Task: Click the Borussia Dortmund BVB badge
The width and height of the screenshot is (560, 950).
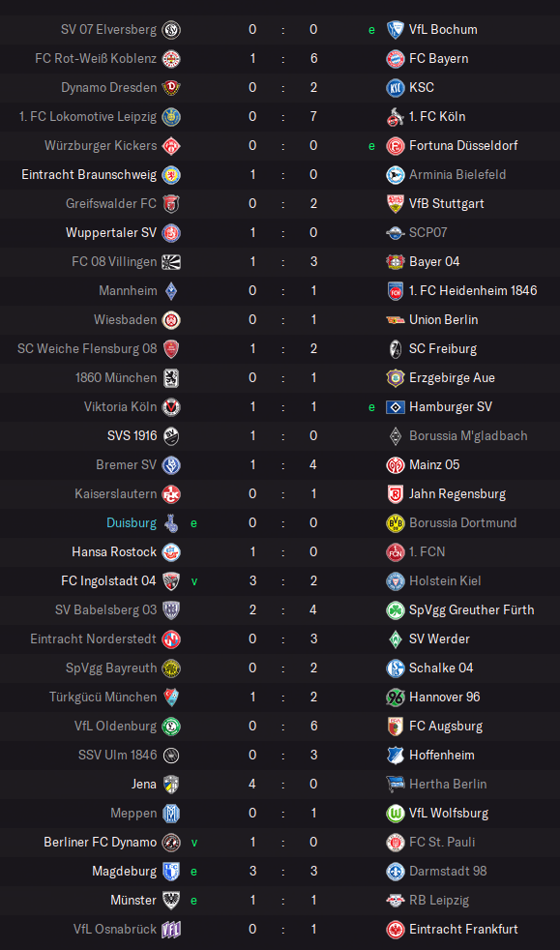Action: [395, 522]
